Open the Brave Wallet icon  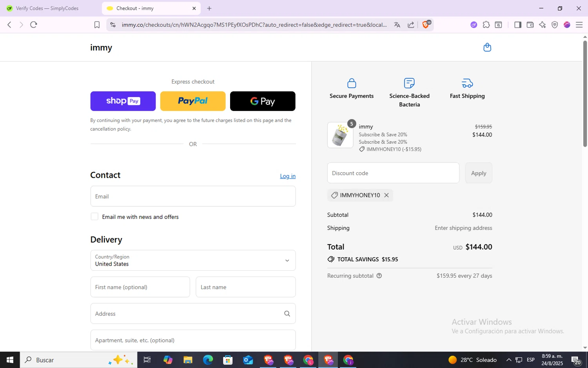click(530, 25)
